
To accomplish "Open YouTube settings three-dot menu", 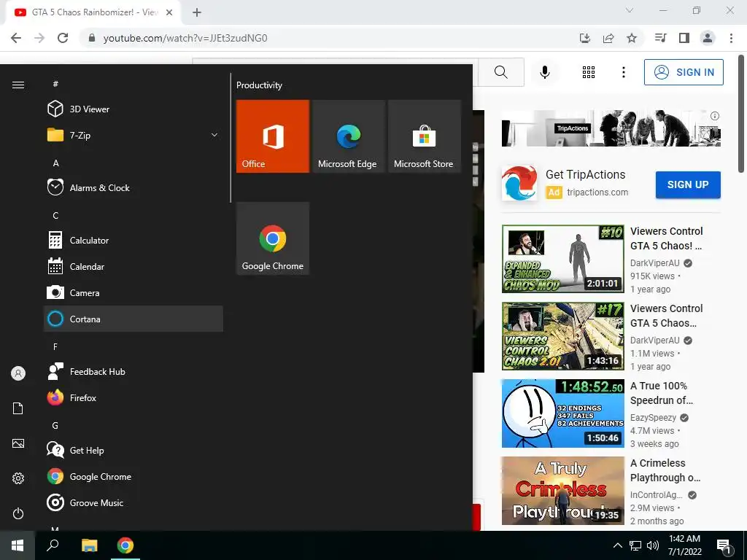I will pyautogui.click(x=624, y=72).
